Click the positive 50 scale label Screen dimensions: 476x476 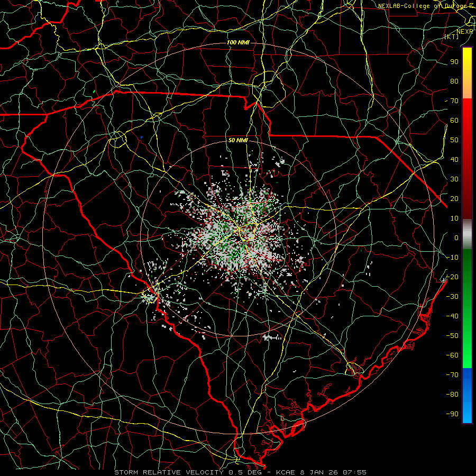(454, 140)
